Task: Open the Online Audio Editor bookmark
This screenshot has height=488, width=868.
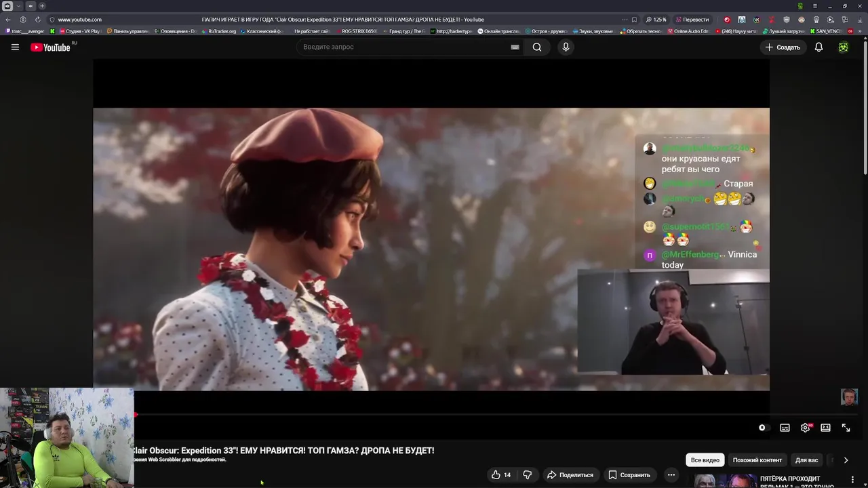Action: (688, 31)
